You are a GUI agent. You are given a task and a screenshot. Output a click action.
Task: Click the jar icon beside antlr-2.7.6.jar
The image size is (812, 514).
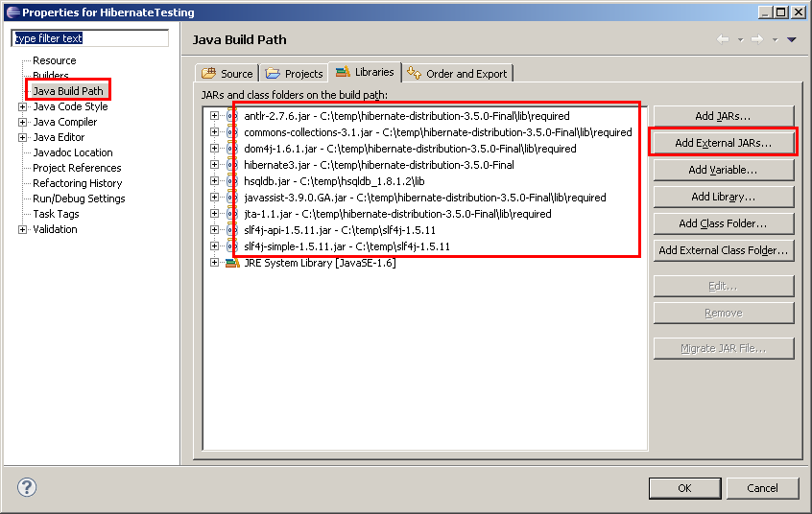[231, 116]
